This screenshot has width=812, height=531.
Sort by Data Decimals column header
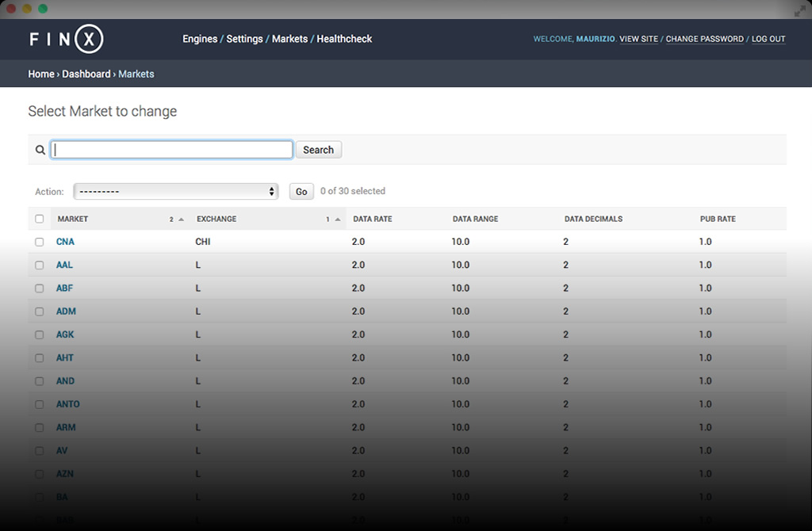pyautogui.click(x=593, y=219)
